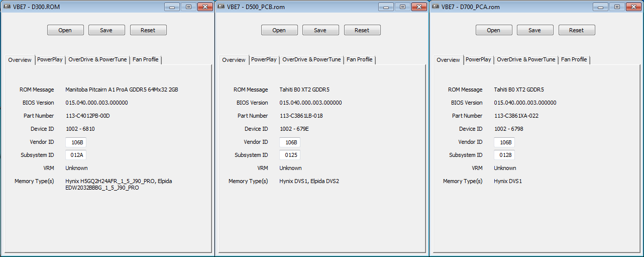Open OverDrive & PowerTune tab in D300.ROM window
Image resolution: width=644 pixels, height=257 pixels.
pos(98,59)
